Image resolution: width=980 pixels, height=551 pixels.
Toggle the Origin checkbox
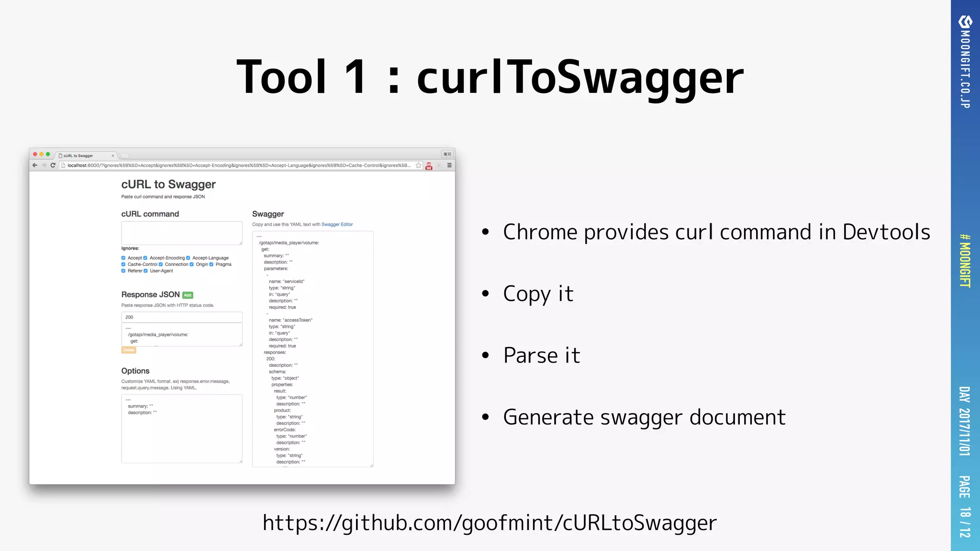click(x=192, y=264)
